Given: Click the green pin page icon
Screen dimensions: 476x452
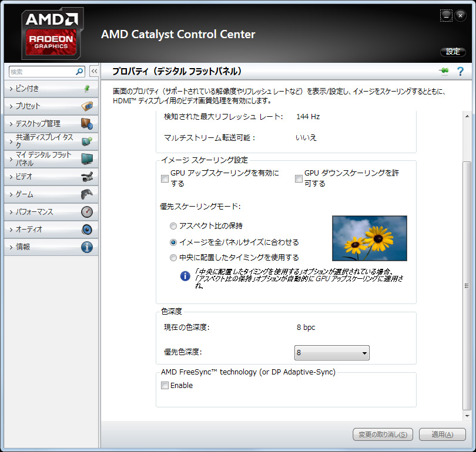Looking at the screenshot, I should (444, 71).
